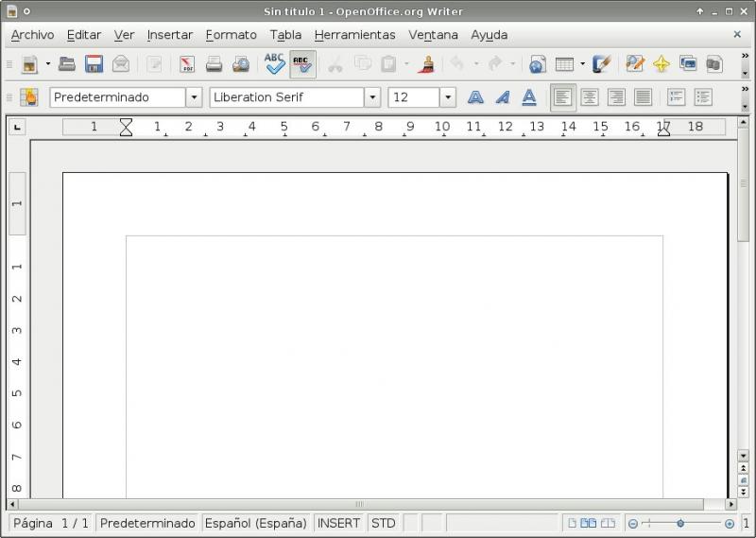
Task: Toggle Underline formatting
Action: click(x=529, y=97)
